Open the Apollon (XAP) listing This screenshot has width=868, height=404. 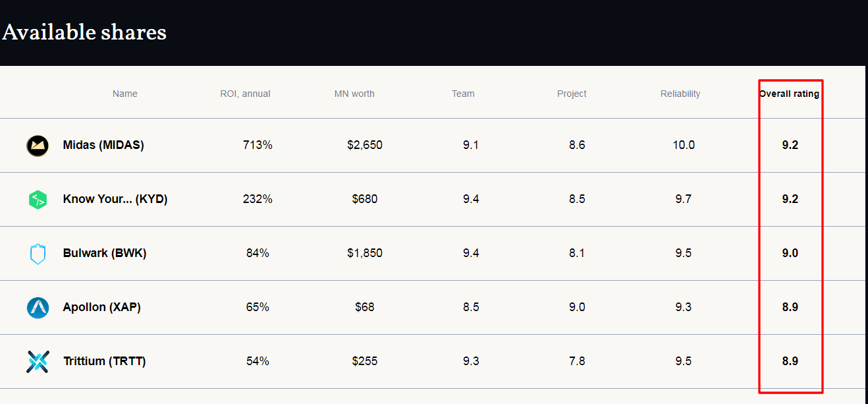(101, 307)
